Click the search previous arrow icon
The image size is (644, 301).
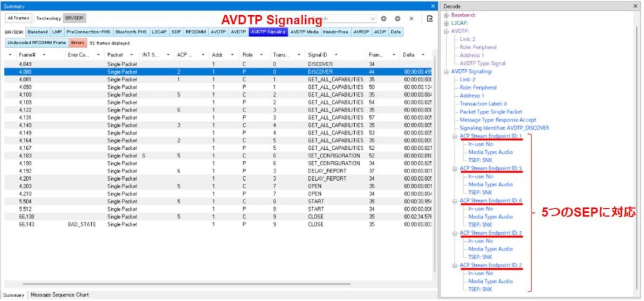coord(384,19)
